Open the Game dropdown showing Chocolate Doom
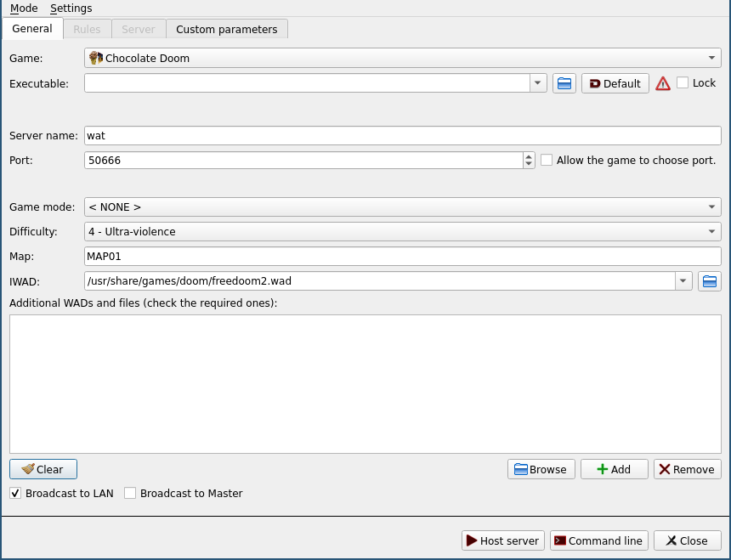The width and height of the screenshot is (731, 560). [x=402, y=59]
